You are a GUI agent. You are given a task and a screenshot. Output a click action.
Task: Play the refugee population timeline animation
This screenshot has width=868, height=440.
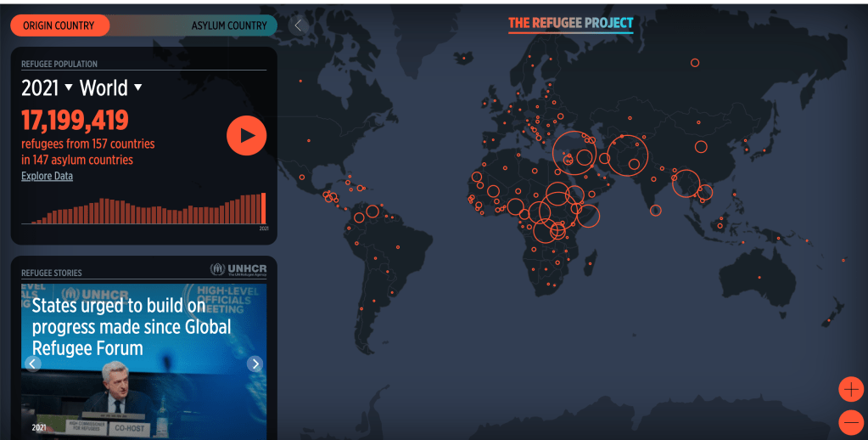246,135
